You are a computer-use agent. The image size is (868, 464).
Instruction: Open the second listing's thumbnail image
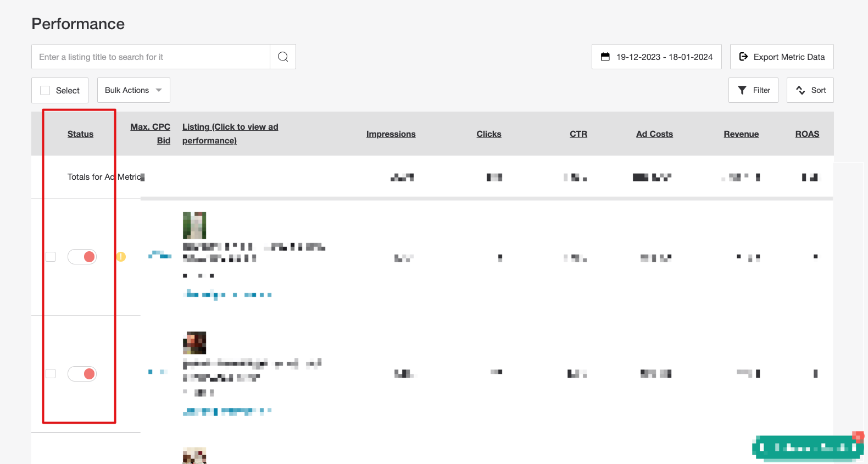[x=194, y=343]
